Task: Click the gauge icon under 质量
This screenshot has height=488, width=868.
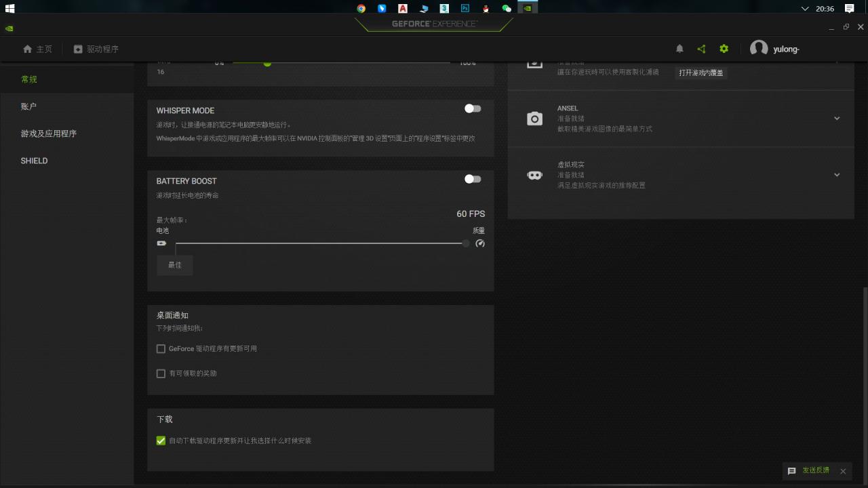Action: 480,243
